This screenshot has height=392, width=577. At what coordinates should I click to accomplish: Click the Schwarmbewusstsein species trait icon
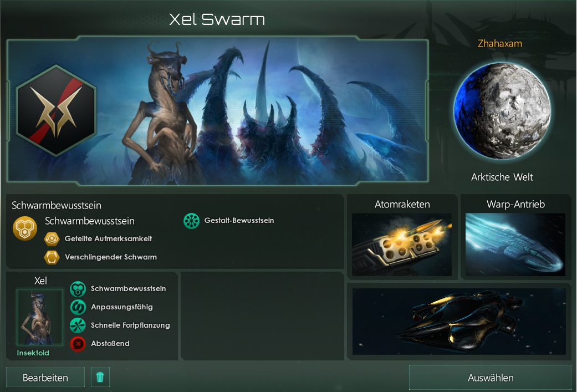[x=78, y=289]
